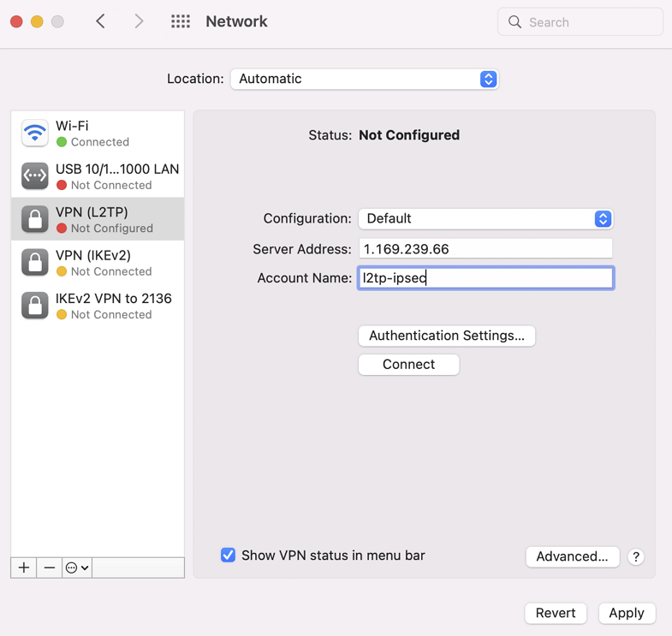Open the action menu with ellipsis chevron
Image resolution: width=672 pixels, height=636 pixels.
coord(76,568)
